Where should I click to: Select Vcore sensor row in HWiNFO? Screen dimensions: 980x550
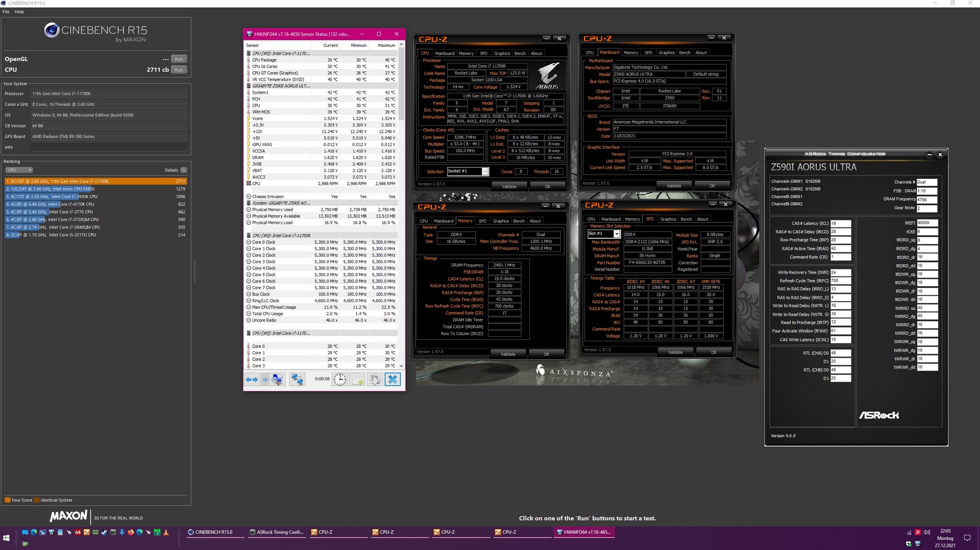pos(321,118)
